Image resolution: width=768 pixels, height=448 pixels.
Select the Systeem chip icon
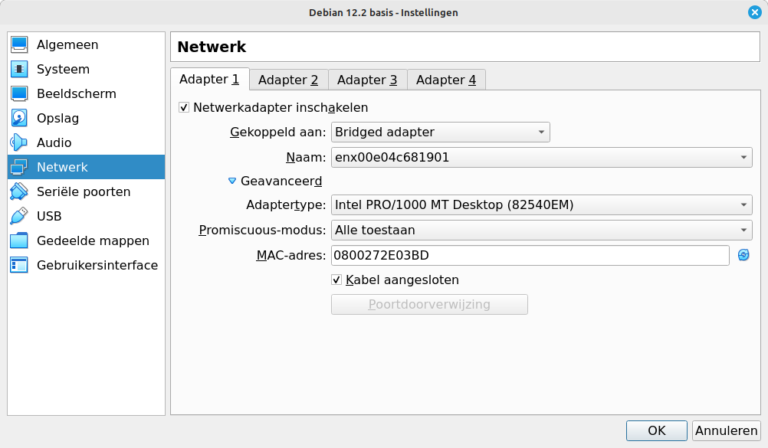(x=19, y=69)
